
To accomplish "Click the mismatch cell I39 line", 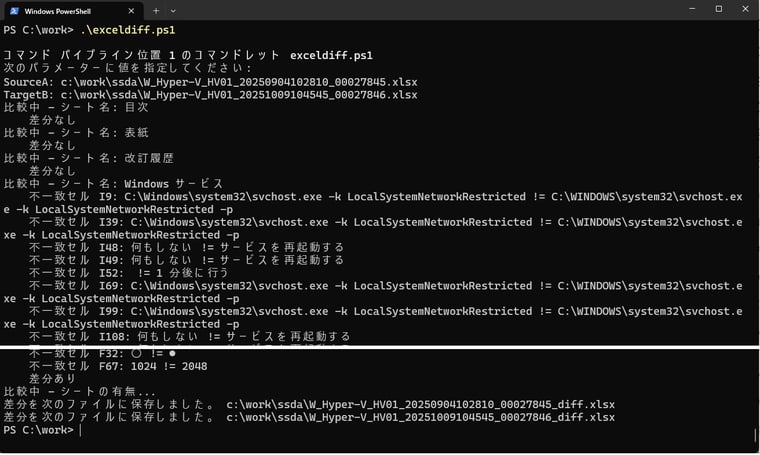I will [x=373, y=229].
